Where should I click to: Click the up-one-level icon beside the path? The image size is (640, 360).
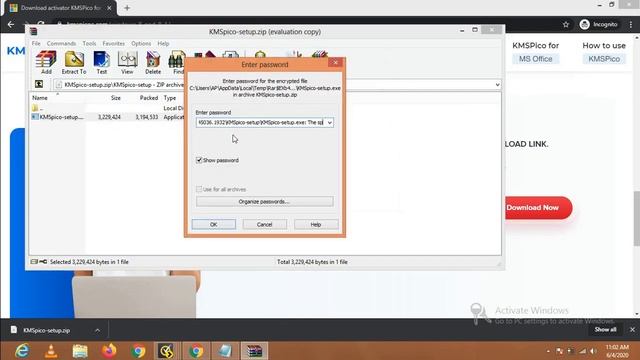[x=39, y=84]
